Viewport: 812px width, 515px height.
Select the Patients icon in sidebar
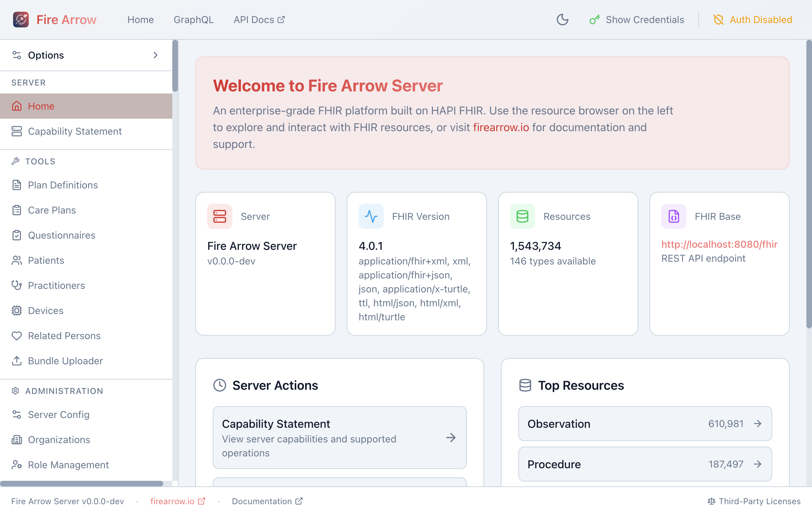(17, 260)
